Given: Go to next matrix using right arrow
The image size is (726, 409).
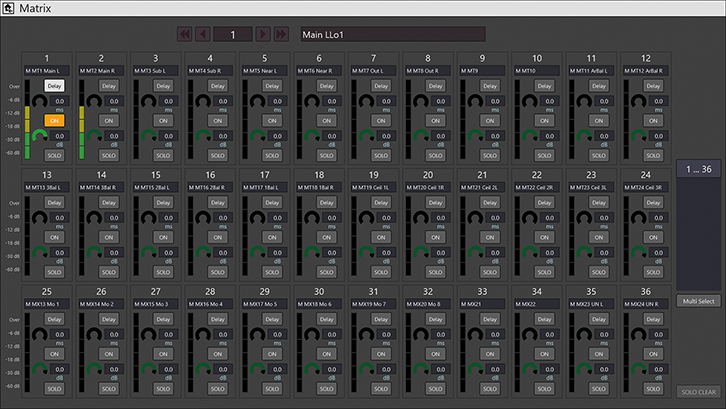Looking at the screenshot, I should (262, 35).
